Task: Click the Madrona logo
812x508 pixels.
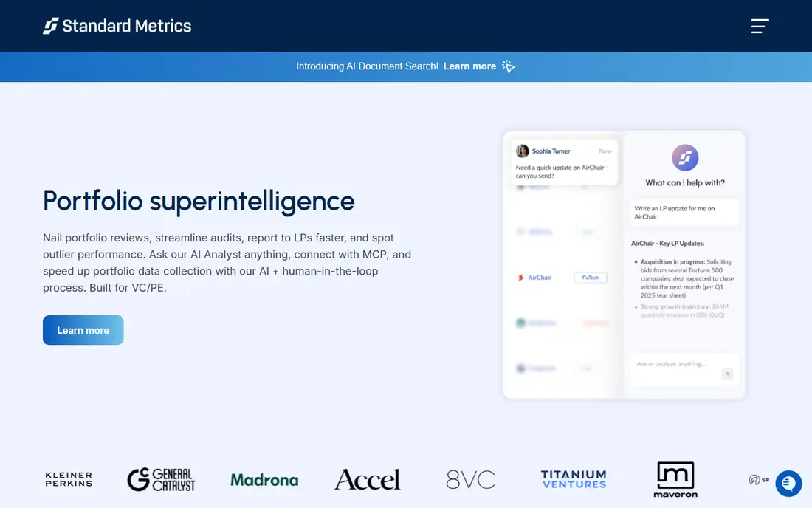Action: 264,480
